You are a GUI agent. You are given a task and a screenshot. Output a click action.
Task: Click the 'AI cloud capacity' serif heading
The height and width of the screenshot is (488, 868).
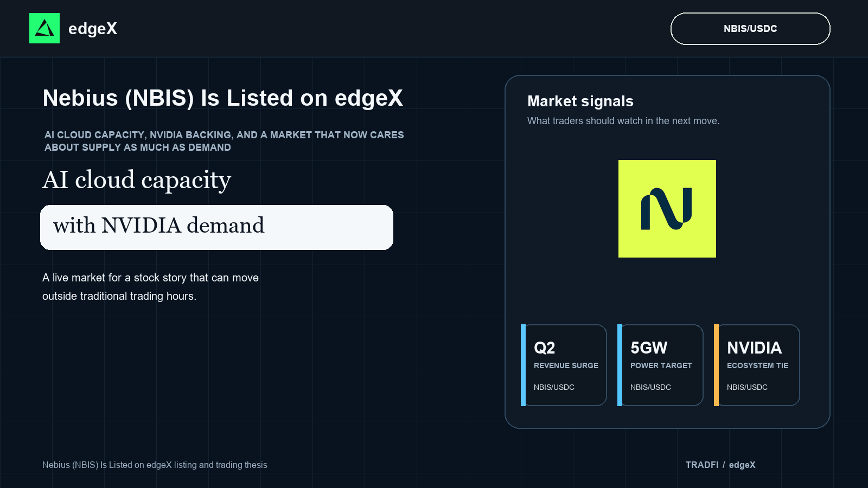pyautogui.click(x=137, y=180)
